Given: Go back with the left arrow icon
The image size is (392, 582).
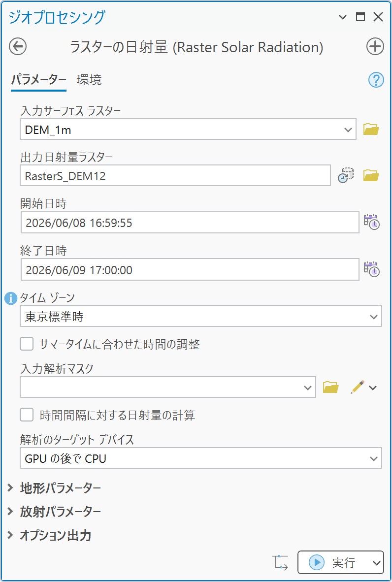Looking at the screenshot, I should [x=18, y=47].
